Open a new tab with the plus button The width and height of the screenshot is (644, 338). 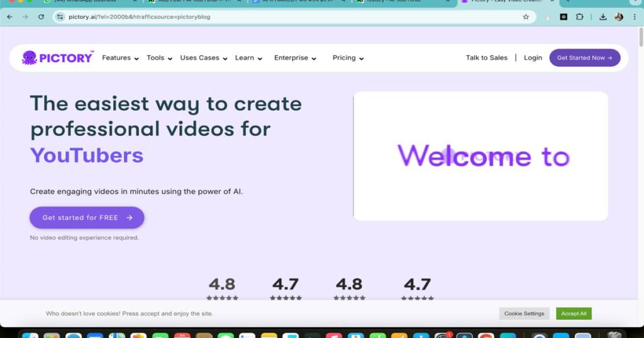[568, 2]
